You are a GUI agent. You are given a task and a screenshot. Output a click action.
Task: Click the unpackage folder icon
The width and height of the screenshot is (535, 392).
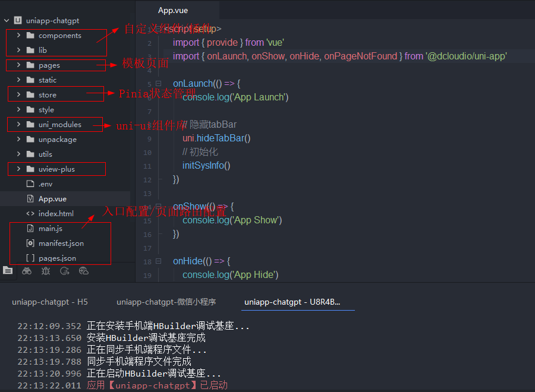pos(30,139)
